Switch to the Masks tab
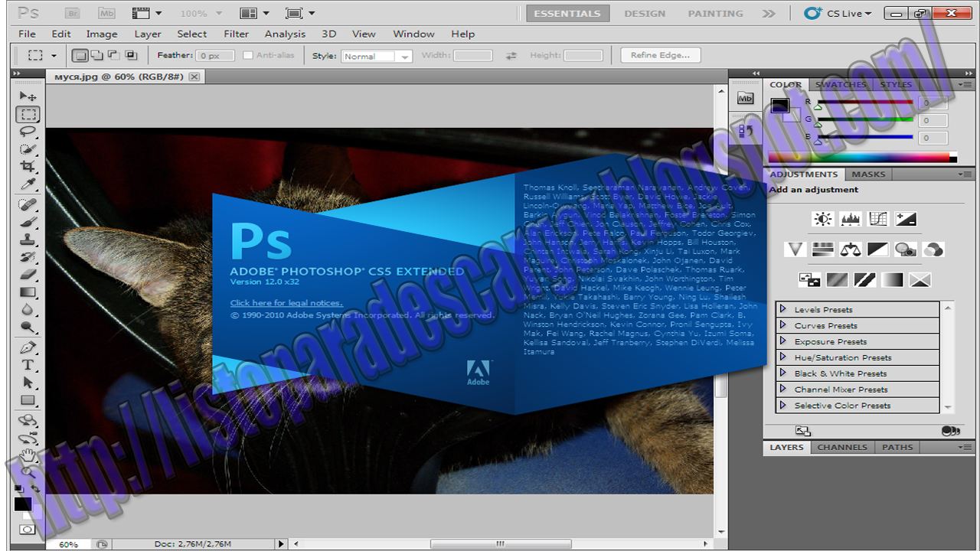 point(868,174)
